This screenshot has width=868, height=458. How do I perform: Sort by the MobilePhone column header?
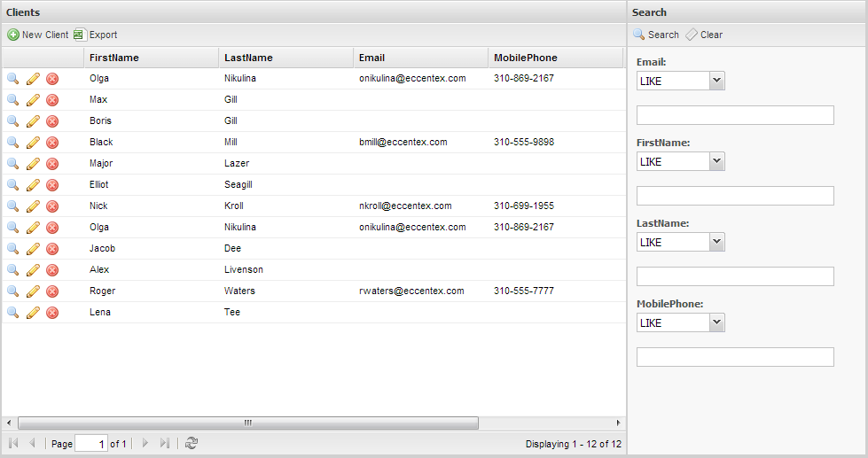pos(556,58)
